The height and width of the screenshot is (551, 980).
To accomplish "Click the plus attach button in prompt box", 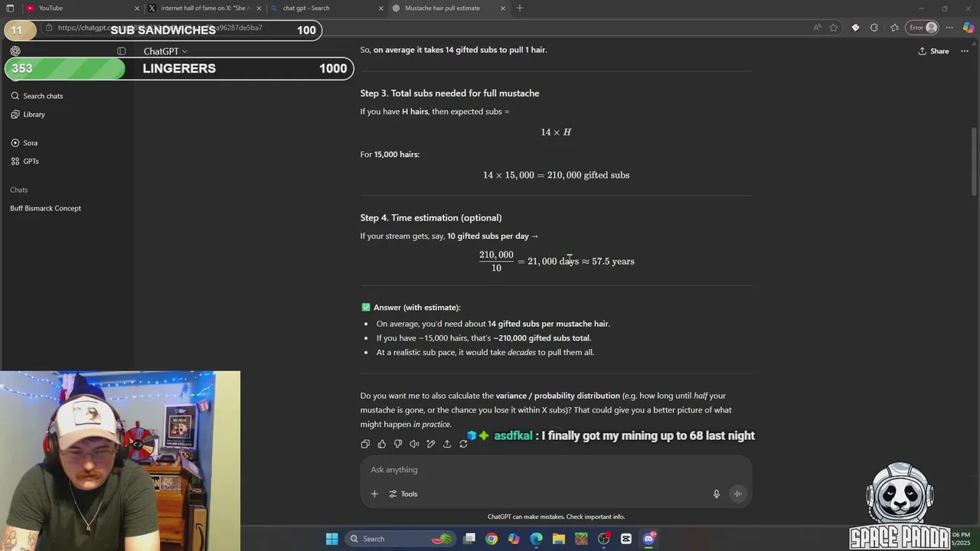I will (x=374, y=494).
